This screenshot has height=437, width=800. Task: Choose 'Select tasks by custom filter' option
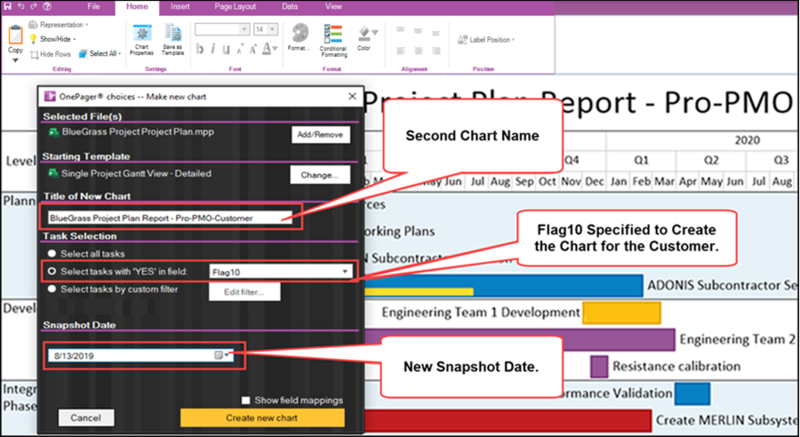coord(52,289)
